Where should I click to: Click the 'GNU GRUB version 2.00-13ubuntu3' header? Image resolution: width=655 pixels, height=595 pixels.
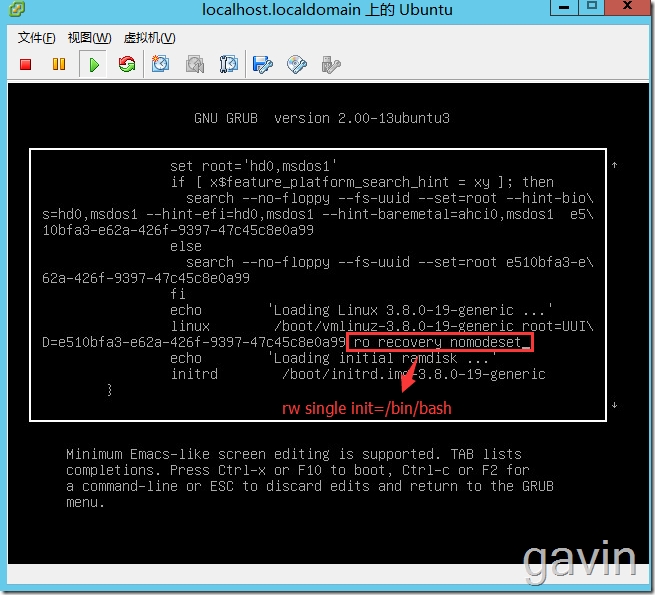(x=322, y=118)
